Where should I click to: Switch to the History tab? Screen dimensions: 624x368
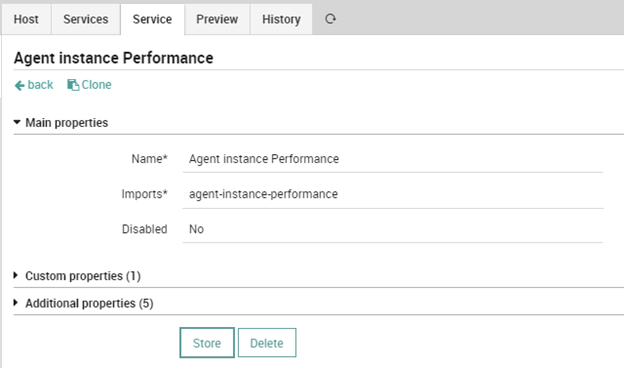[x=281, y=19]
